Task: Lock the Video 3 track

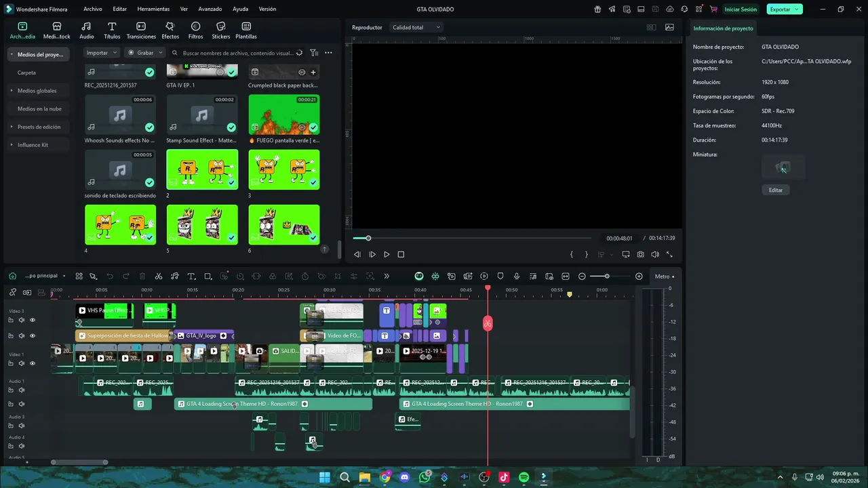Action: (x=11, y=320)
